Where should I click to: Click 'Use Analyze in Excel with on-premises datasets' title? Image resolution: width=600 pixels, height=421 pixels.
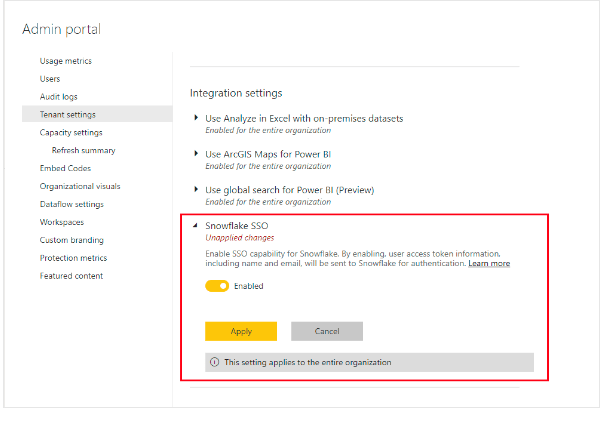pos(304,119)
